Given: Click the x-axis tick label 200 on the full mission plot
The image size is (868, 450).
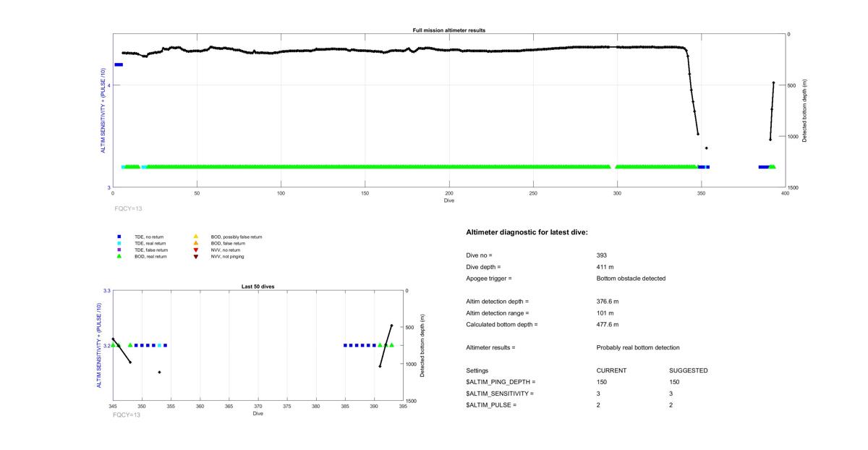Looking at the screenshot, I should pos(449,193).
